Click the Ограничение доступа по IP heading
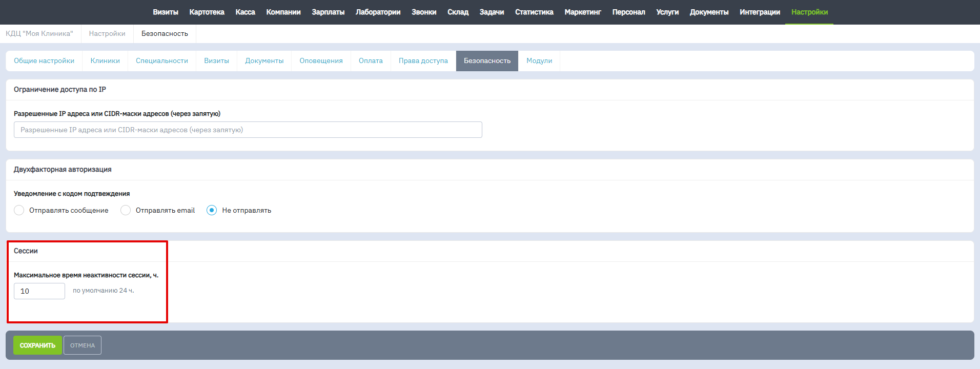The height and width of the screenshot is (369, 980). (60, 89)
